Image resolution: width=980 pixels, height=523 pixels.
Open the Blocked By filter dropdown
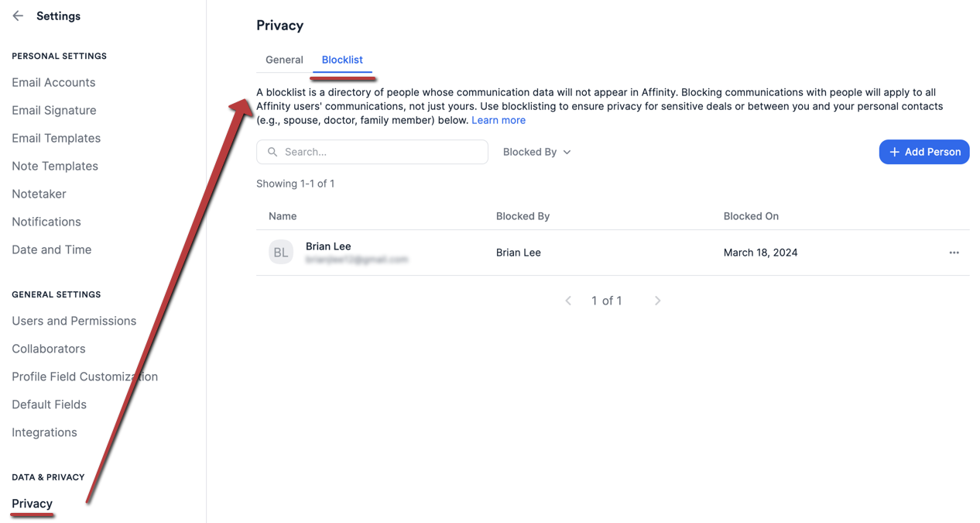pos(536,152)
